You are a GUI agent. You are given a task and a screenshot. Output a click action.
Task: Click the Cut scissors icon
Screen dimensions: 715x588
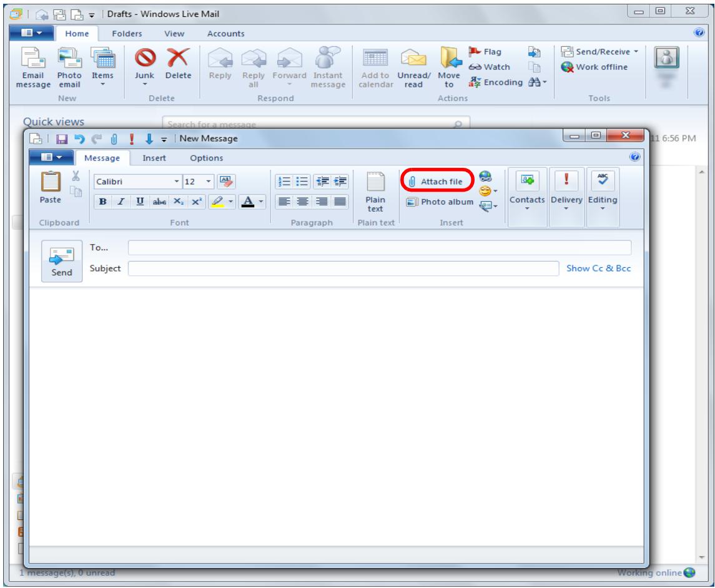(x=76, y=176)
